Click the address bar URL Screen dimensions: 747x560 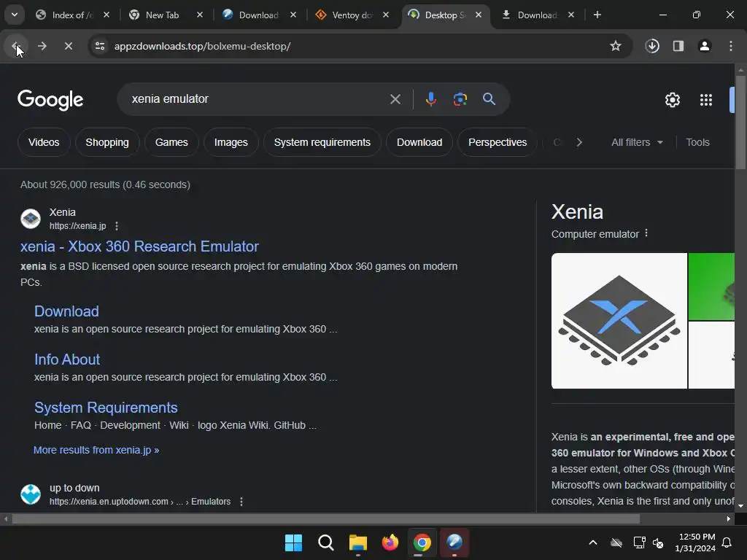pos(203,46)
